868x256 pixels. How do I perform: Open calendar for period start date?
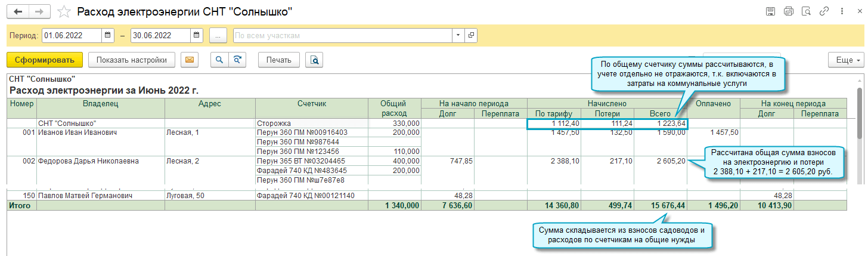[108, 35]
